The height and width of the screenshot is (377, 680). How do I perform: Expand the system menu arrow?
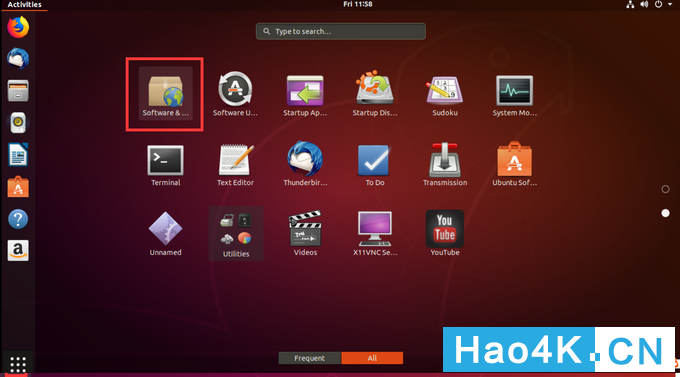point(670,4)
